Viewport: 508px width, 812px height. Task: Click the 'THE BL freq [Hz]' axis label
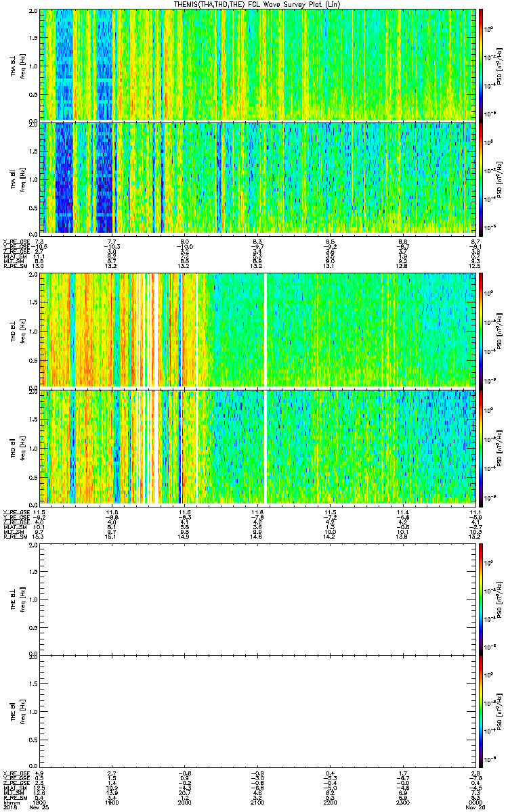click(x=17, y=598)
